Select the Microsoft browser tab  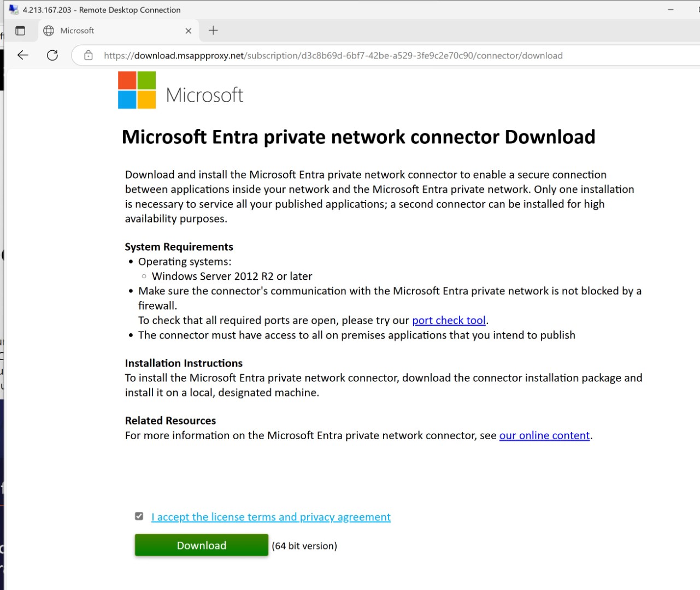click(117, 31)
